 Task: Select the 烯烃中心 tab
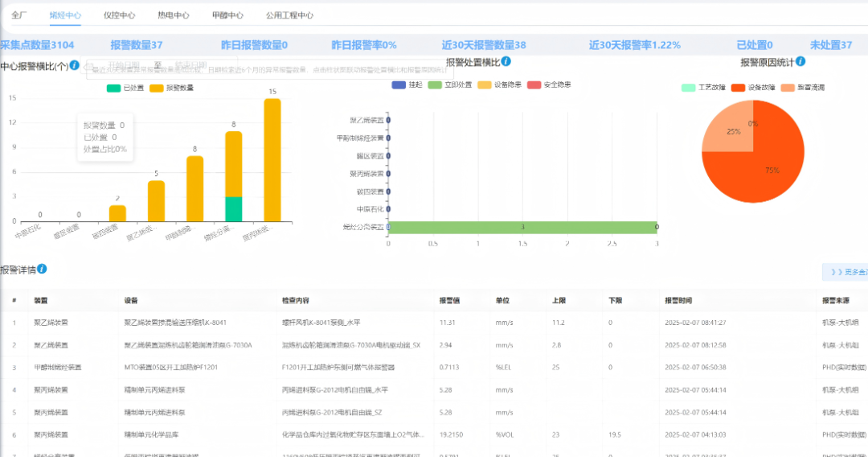tap(65, 15)
